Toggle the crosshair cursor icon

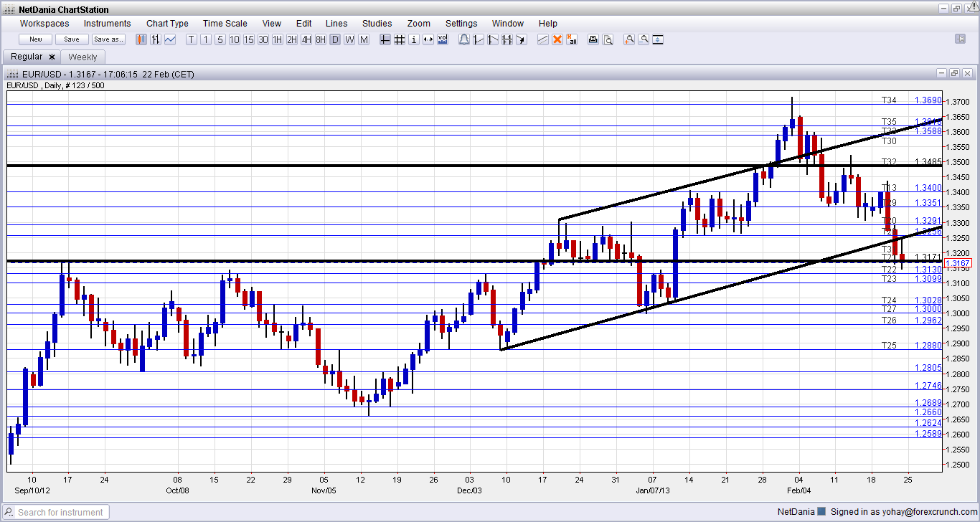pos(385,39)
